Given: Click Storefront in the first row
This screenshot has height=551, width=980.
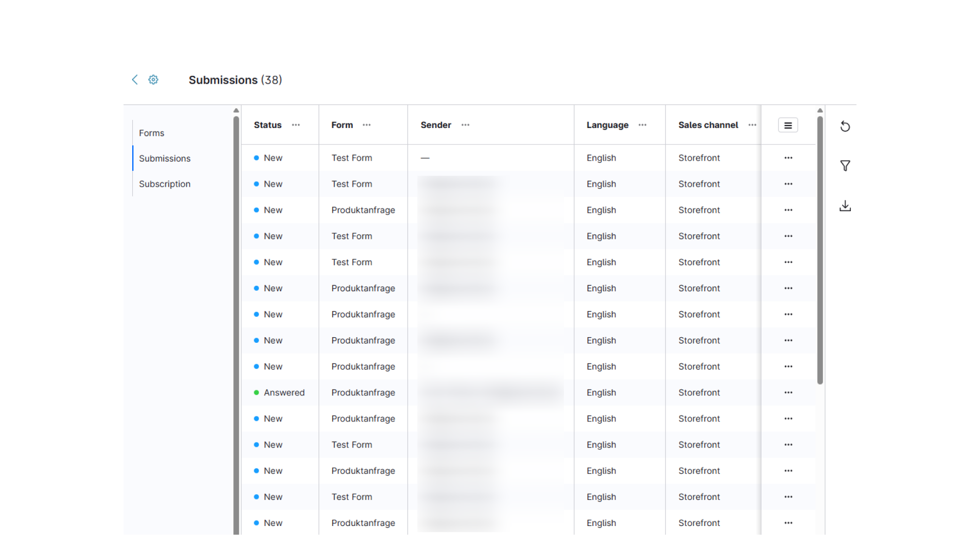Looking at the screenshot, I should click(x=699, y=158).
